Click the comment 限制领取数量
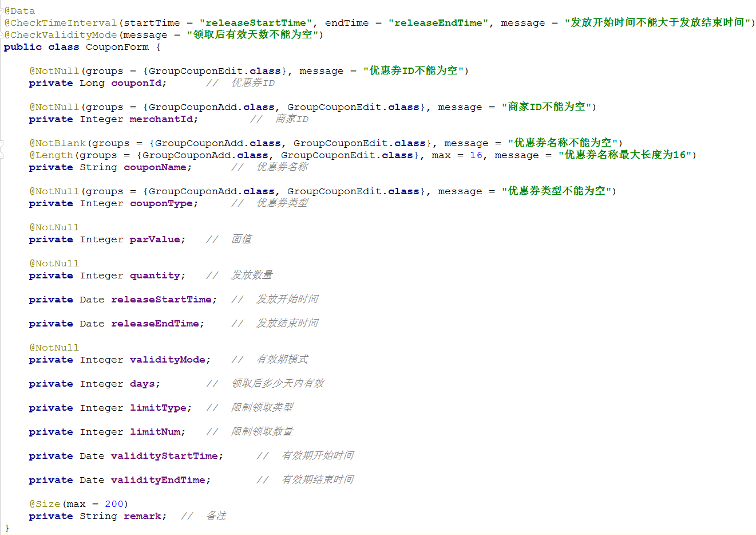The height and width of the screenshot is (535, 756). (x=262, y=432)
